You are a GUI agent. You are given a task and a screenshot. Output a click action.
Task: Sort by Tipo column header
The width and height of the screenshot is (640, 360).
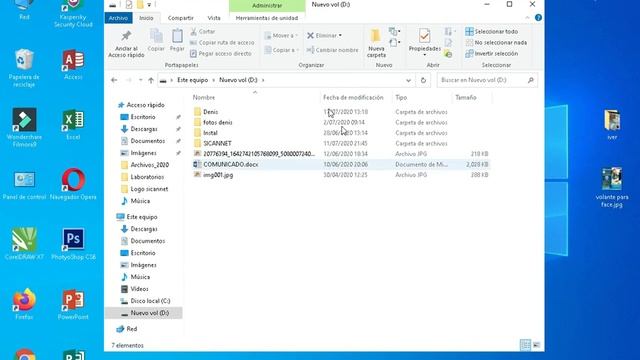click(x=401, y=98)
